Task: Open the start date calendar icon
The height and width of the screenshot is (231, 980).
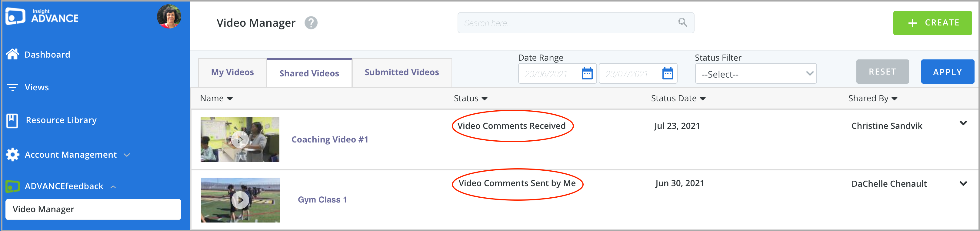Action: coord(587,73)
